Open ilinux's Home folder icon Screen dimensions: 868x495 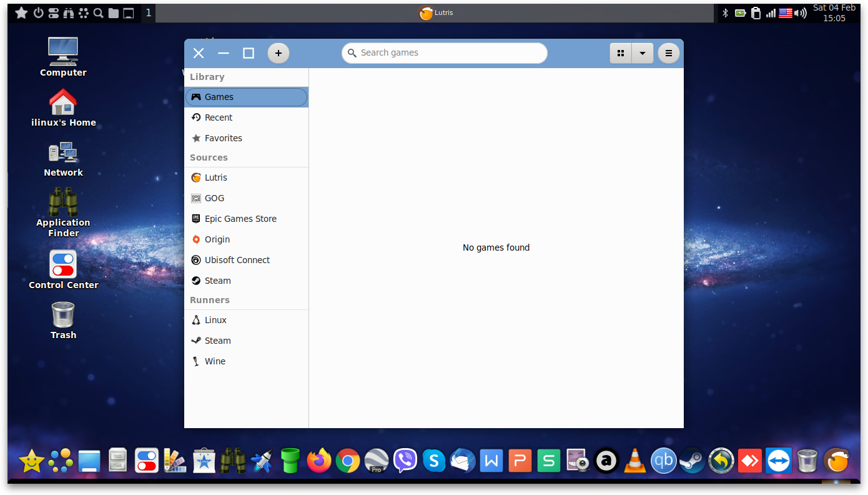(x=63, y=107)
